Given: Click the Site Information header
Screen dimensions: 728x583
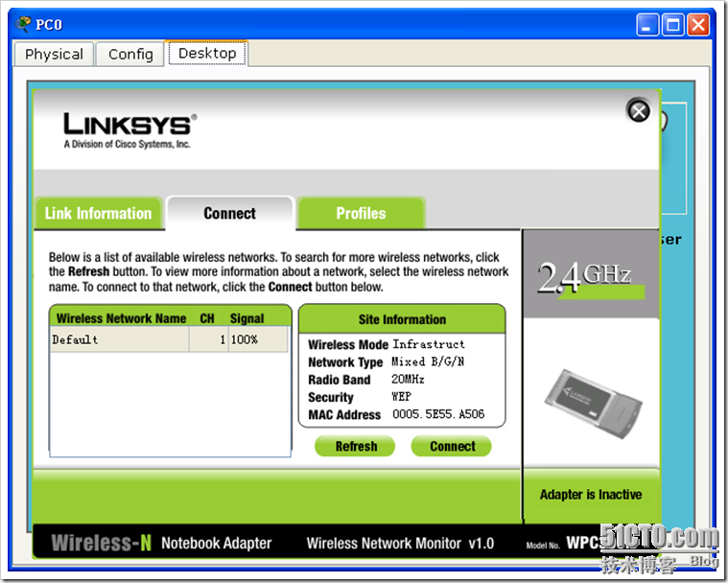Looking at the screenshot, I should (x=402, y=319).
